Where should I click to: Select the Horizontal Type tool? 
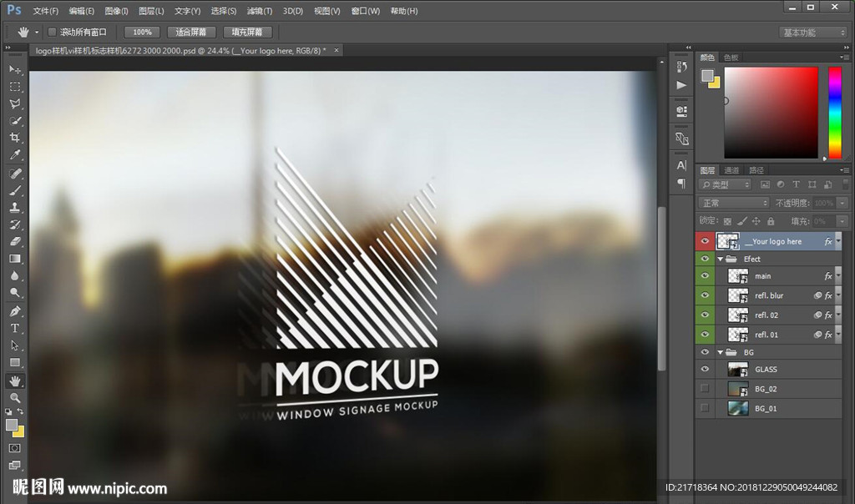[x=15, y=328]
